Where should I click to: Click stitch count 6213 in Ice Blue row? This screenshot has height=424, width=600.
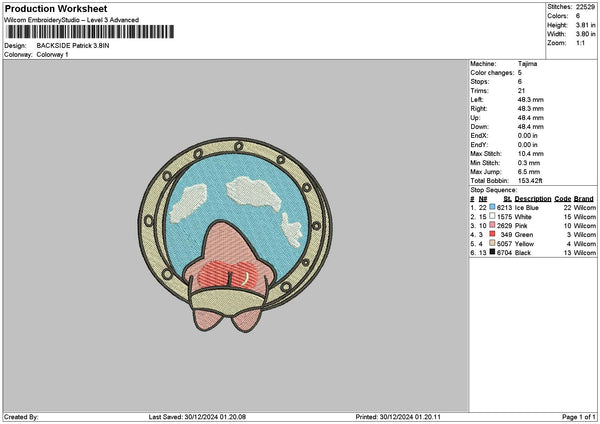(504, 208)
